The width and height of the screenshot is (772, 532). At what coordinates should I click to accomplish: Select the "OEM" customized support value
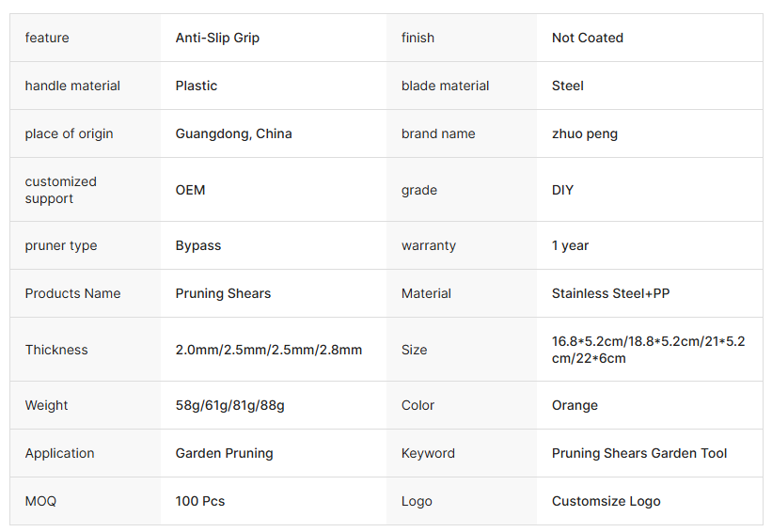[190, 190]
